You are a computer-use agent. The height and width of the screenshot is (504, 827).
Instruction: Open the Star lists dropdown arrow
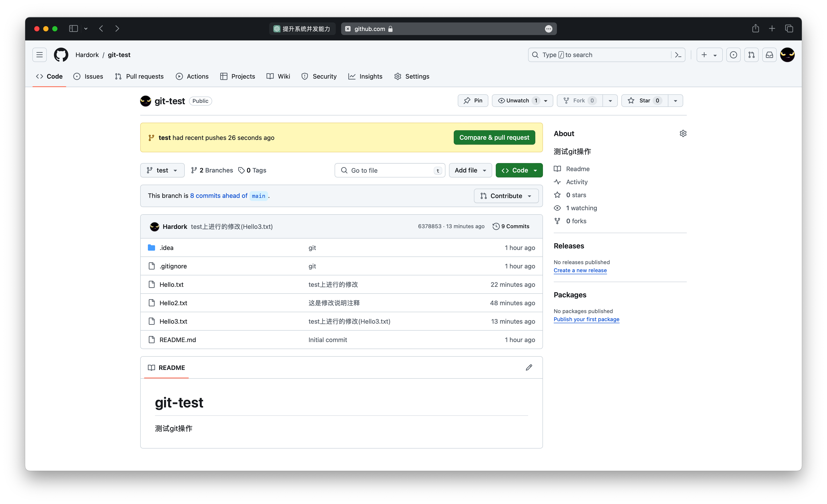coord(675,101)
